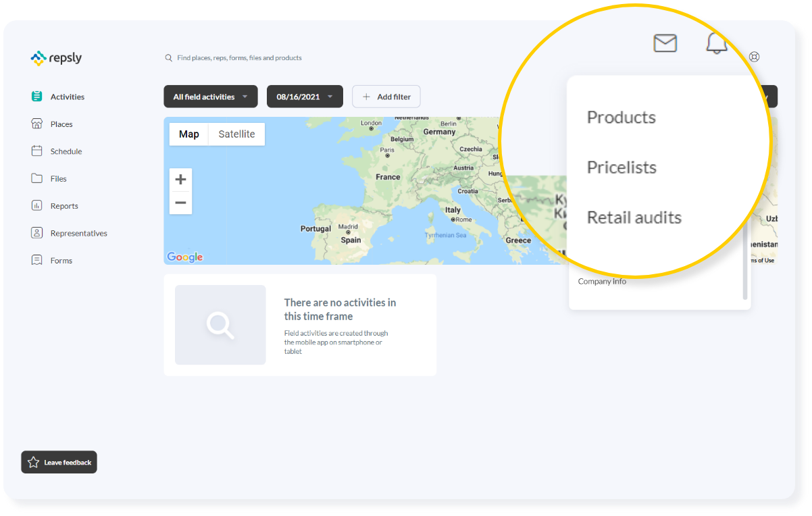Expand the All field activities dropdown
This screenshot has height=516, width=812.
tap(211, 97)
